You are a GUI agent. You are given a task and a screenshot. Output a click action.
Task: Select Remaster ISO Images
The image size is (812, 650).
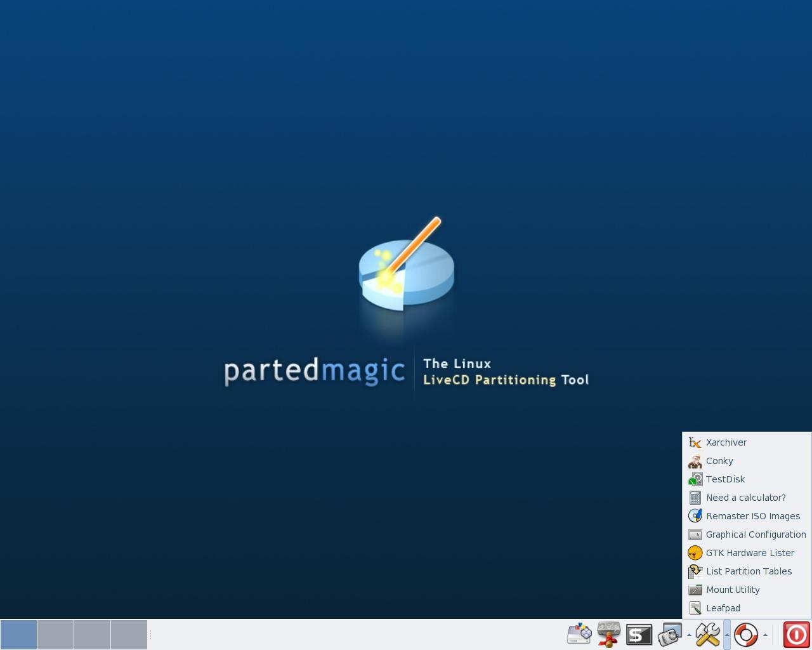(747, 516)
